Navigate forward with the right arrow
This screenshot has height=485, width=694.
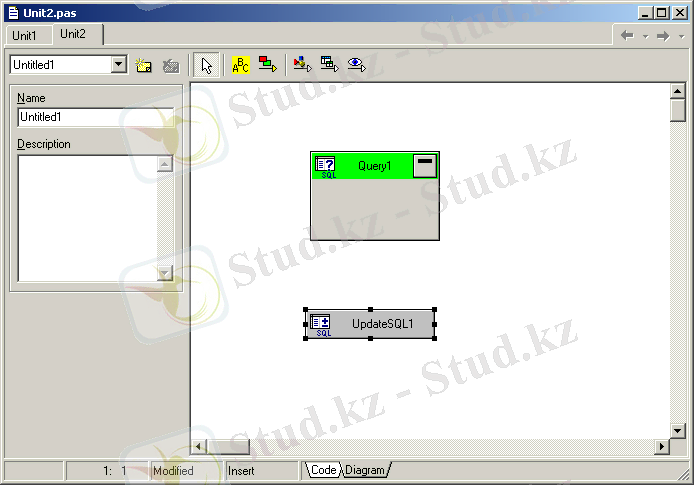pyautogui.click(x=663, y=35)
